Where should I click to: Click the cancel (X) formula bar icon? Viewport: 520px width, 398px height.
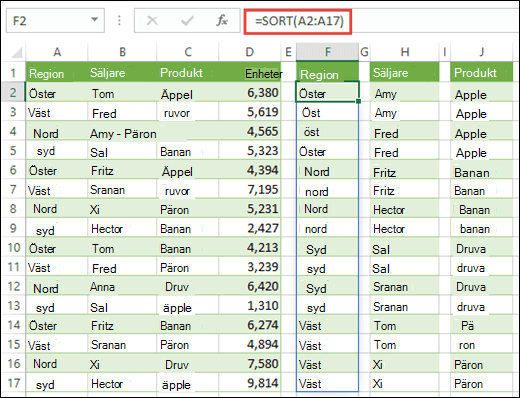click(152, 21)
